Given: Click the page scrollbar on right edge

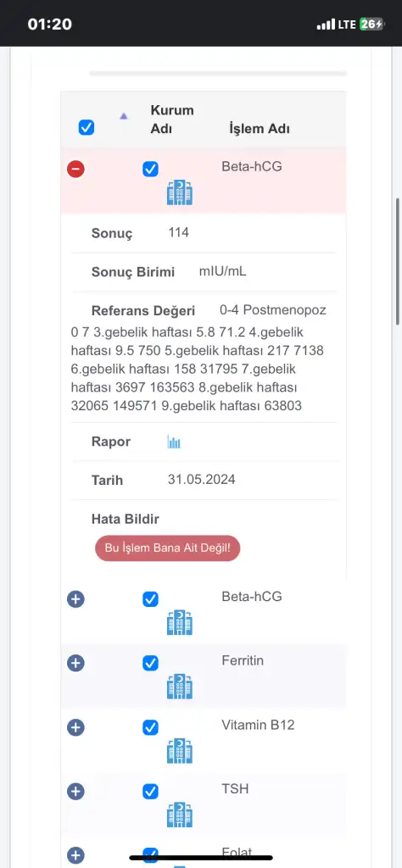Looking at the screenshot, I should [x=398, y=261].
